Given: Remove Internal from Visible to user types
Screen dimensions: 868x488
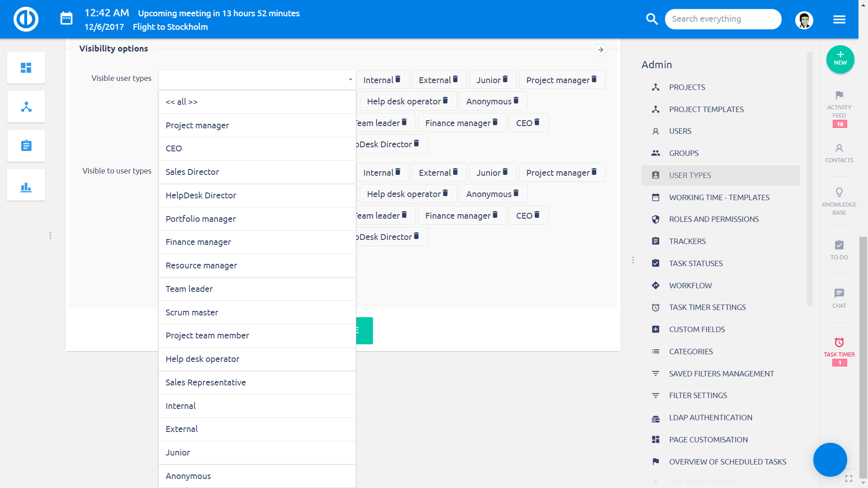Looking at the screenshot, I should 398,172.
